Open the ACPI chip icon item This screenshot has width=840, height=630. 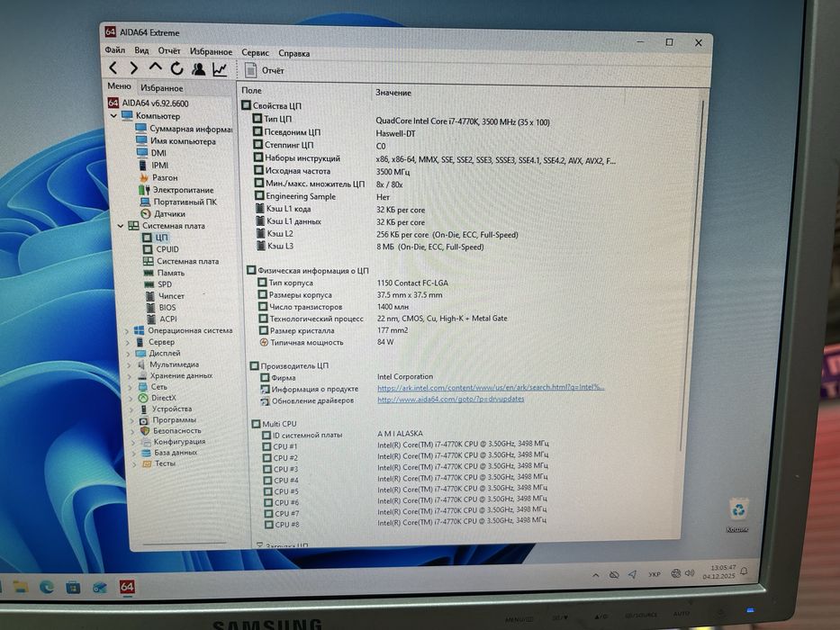151,319
